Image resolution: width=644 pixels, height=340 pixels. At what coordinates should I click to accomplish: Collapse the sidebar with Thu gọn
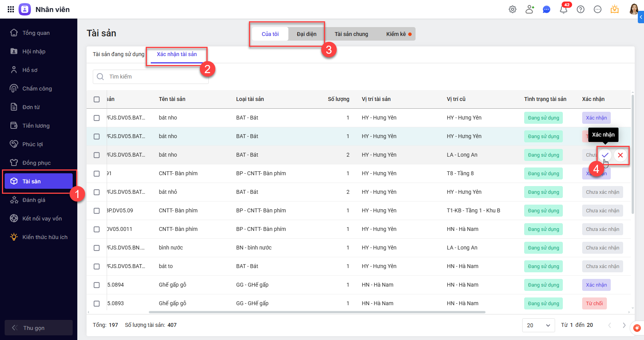tap(38, 328)
